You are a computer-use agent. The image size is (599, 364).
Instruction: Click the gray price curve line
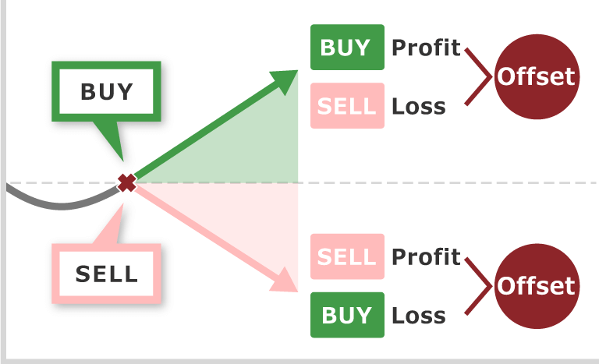62,205
